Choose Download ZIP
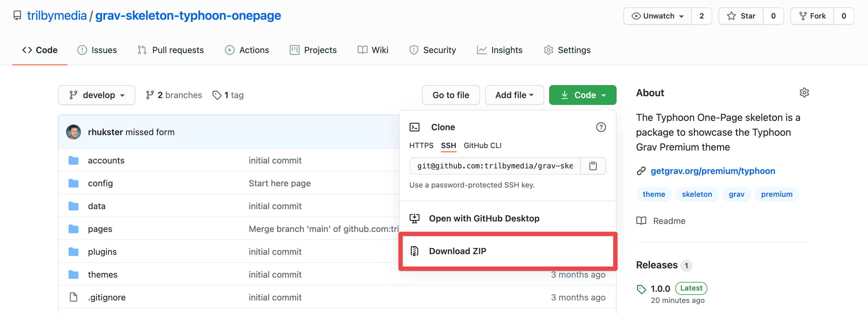The width and height of the screenshot is (868, 314). [x=508, y=251]
